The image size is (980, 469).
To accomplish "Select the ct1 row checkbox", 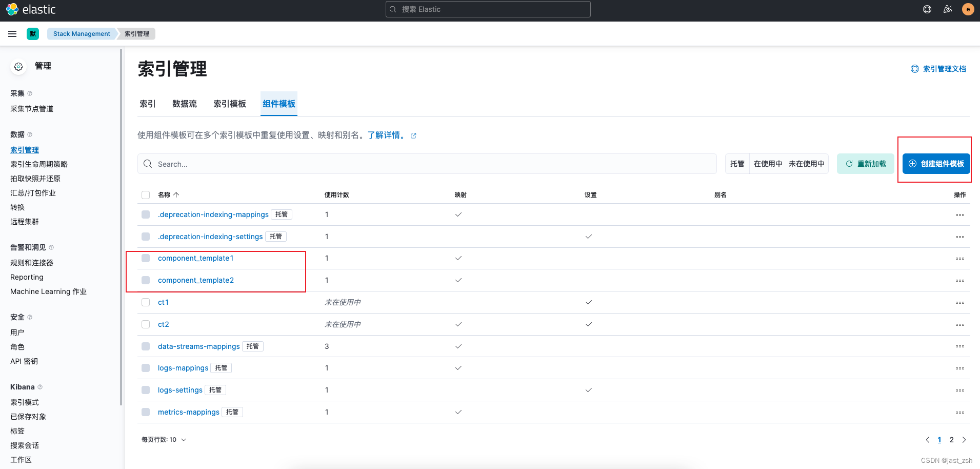I will [146, 302].
